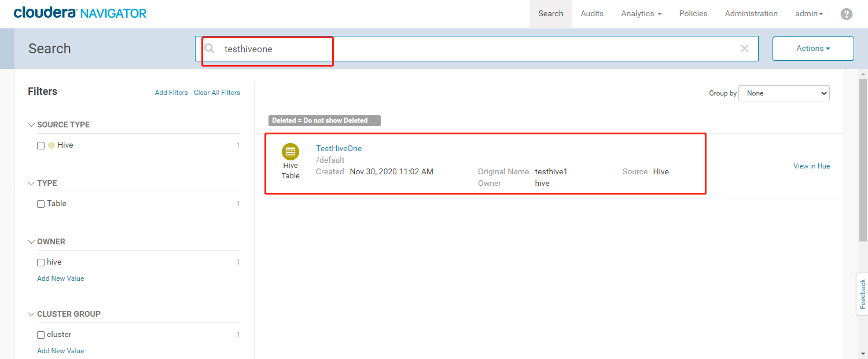Click the Deleted filter tag label
The image size is (868, 359).
pos(320,120)
